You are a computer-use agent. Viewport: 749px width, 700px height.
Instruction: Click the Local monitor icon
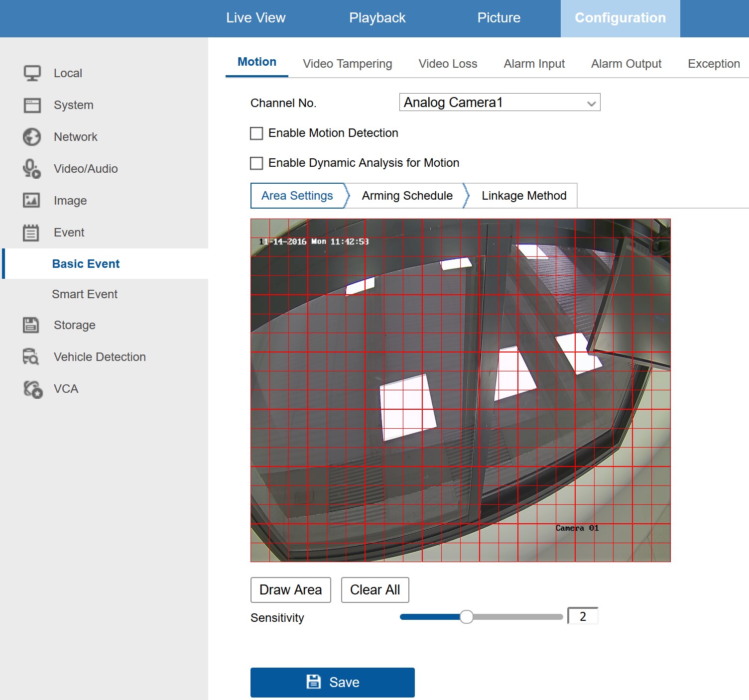coord(32,73)
